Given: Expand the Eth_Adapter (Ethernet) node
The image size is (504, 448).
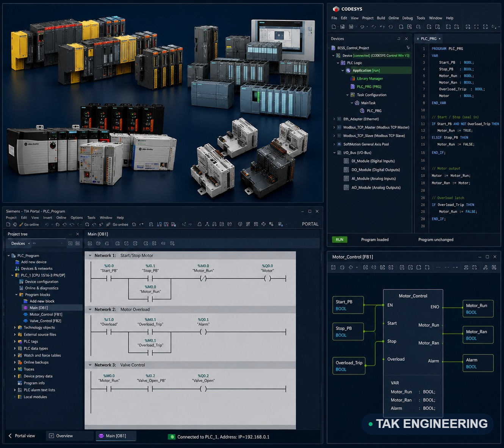Looking at the screenshot, I should click(334, 119).
